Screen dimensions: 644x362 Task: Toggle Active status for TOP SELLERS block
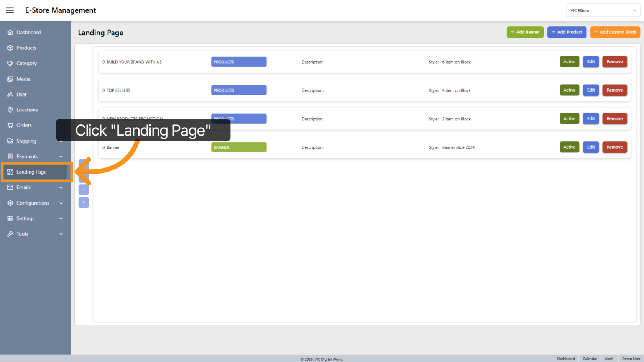[569, 90]
